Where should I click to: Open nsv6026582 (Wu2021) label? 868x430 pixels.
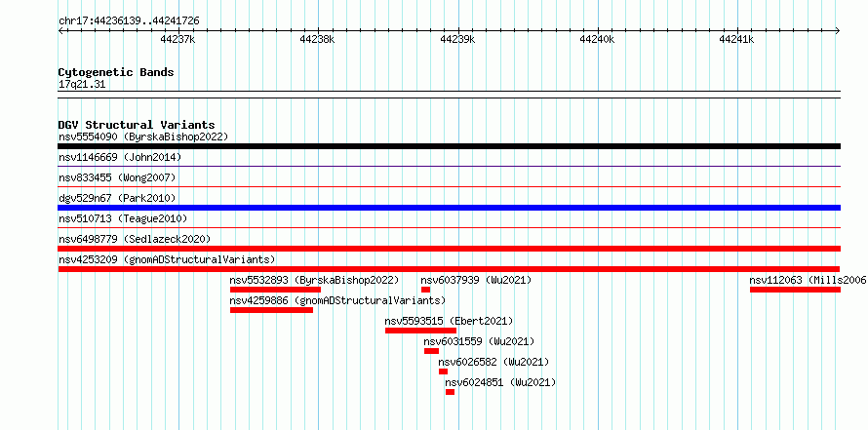[x=493, y=362]
